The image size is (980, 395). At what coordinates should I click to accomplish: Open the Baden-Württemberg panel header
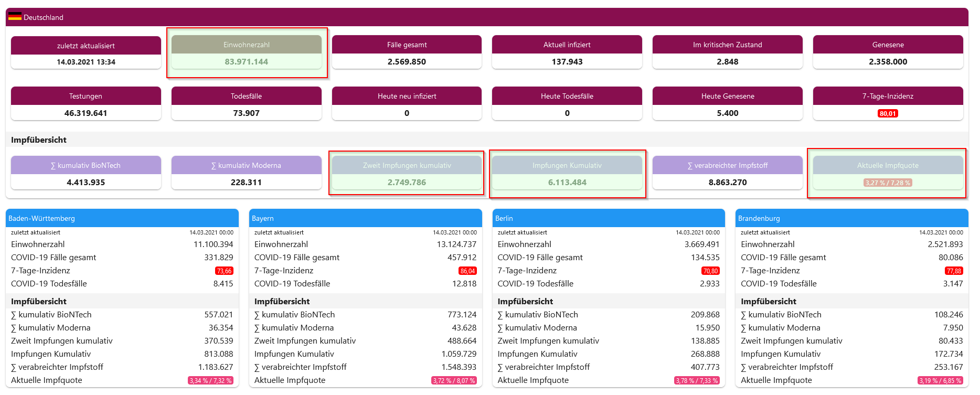[x=122, y=218]
